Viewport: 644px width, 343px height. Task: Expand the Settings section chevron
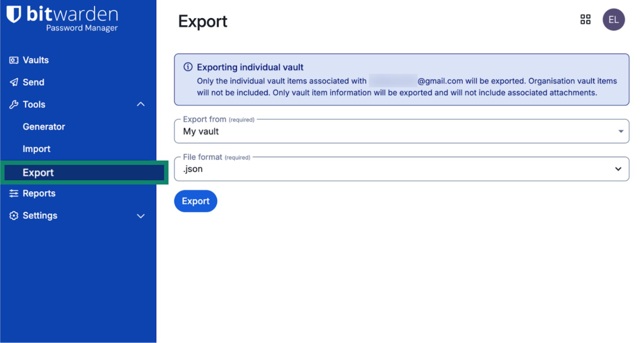141,216
